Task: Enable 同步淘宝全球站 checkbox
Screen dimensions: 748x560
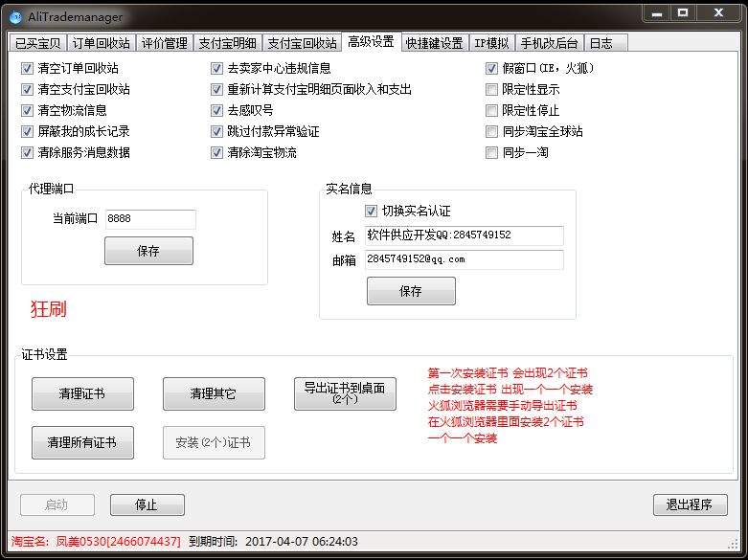Action: click(x=491, y=131)
